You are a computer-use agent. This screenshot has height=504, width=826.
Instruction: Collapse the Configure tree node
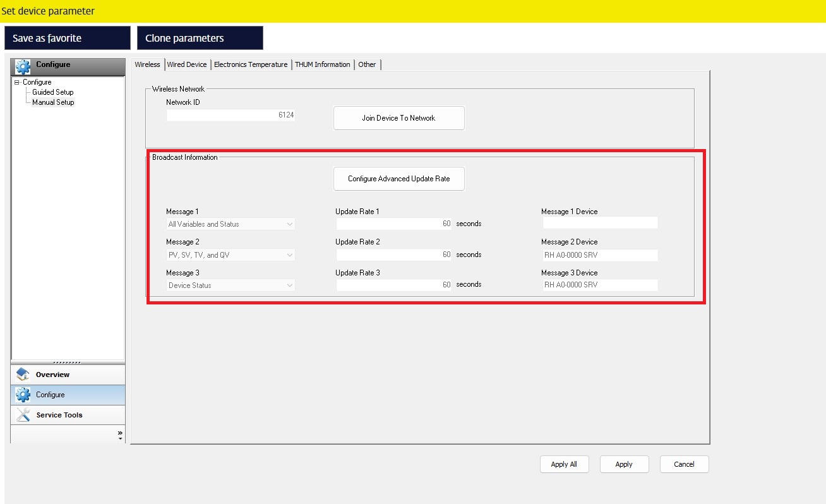coord(17,83)
